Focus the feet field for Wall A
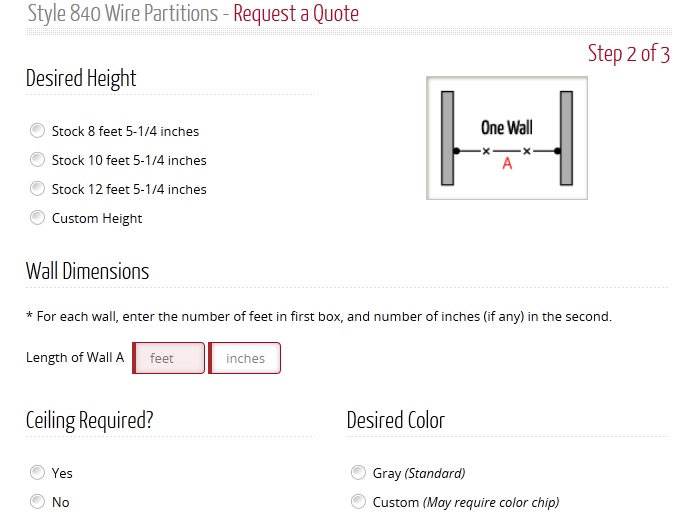The width and height of the screenshot is (690, 521). 169,358
